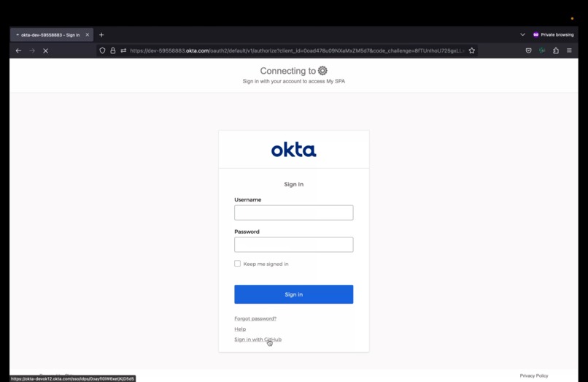Open the tracking protection shield icon
The width and height of the screenshot is (588, 382).
(x=102, y=50)
